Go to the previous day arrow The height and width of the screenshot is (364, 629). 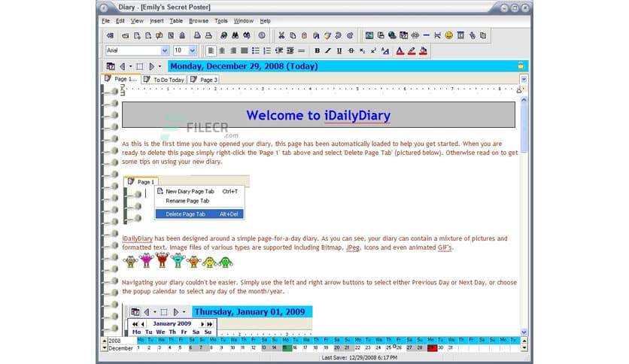[x=123, y=66]
